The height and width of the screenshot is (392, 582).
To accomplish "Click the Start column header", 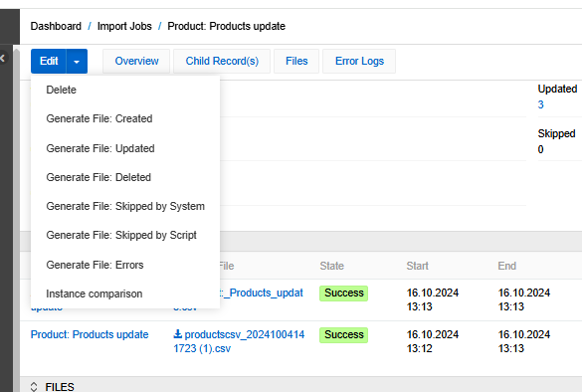I will click(x=417, y=266).
